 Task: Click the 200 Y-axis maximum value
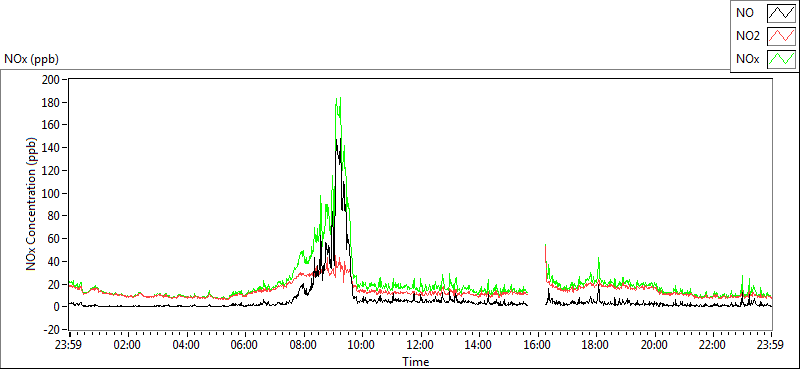tap(52, 80)
